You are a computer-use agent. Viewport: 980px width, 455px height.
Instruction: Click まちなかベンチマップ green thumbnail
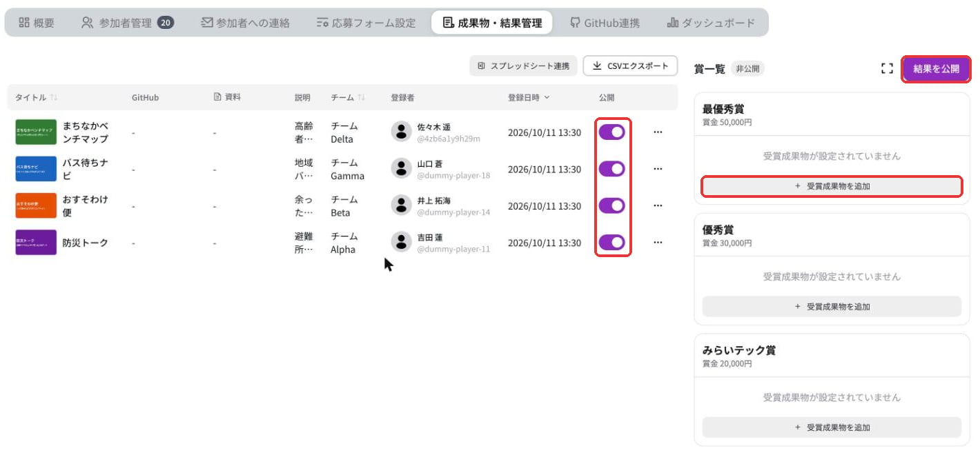(x=36, y=132)
